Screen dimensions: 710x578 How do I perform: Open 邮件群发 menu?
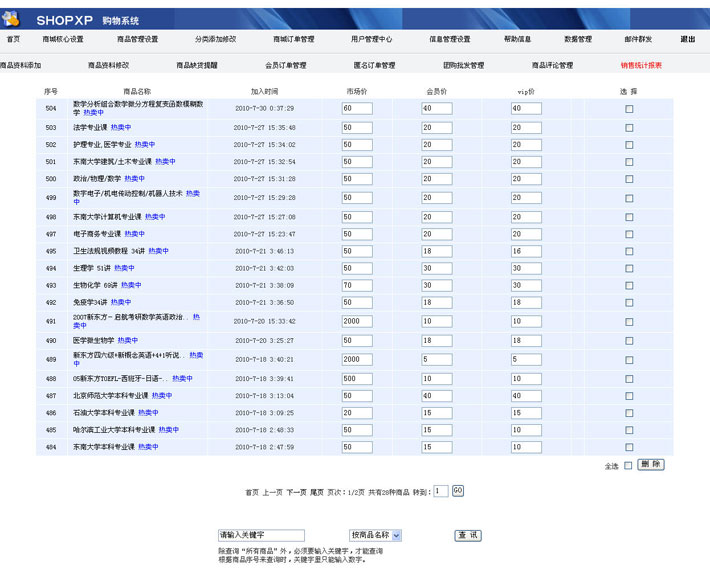(x=638, y=39)
